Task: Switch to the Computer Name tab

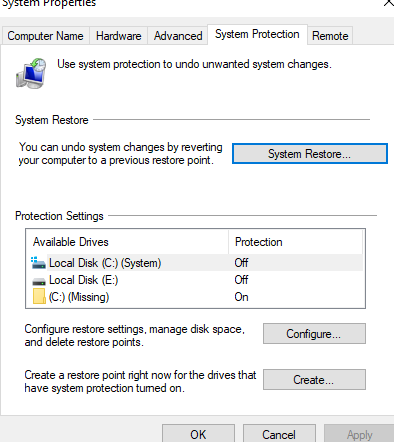Action: pyautogui.click(x=45, y=36)
